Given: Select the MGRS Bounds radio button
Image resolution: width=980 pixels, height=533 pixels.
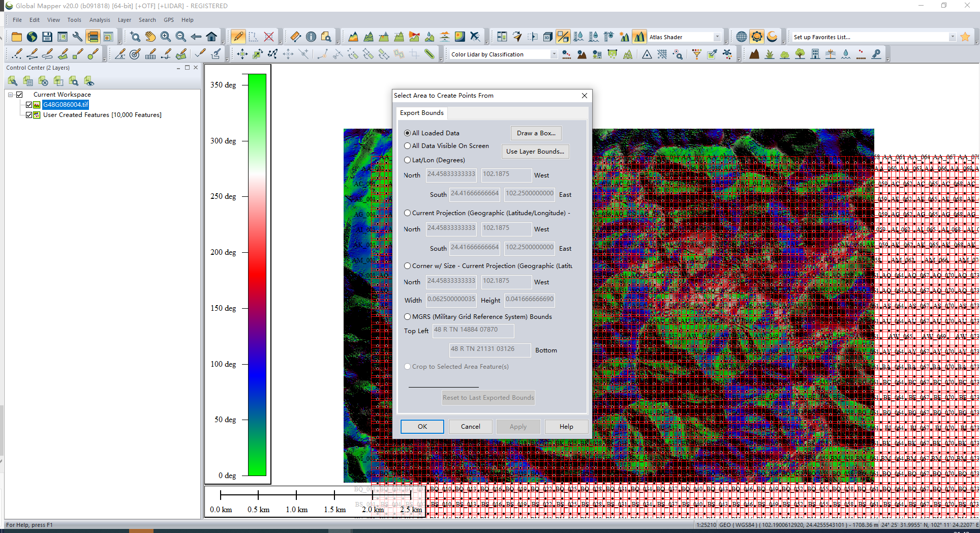Looking at the screenshot, I should 407,316.
